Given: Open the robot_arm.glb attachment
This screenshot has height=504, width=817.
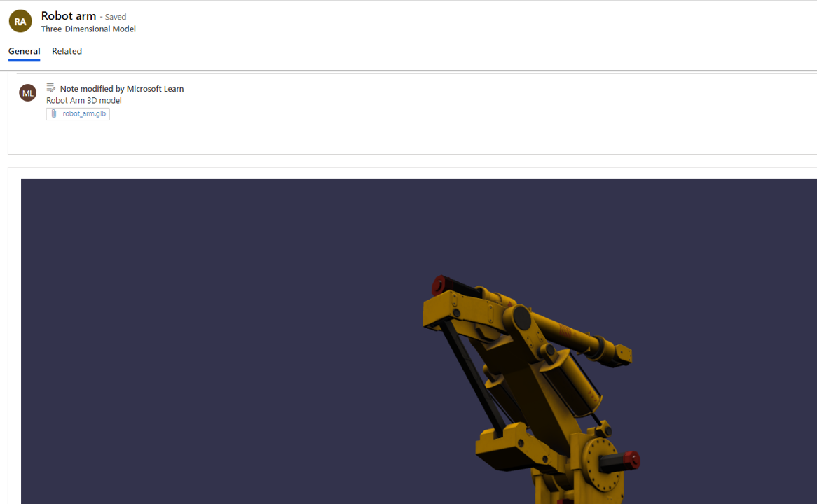Looking at the screenshot, I should [x=78, y=113].
